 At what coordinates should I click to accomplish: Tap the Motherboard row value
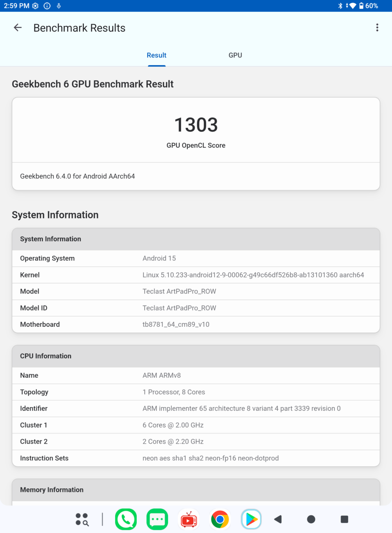coord(176,325)
